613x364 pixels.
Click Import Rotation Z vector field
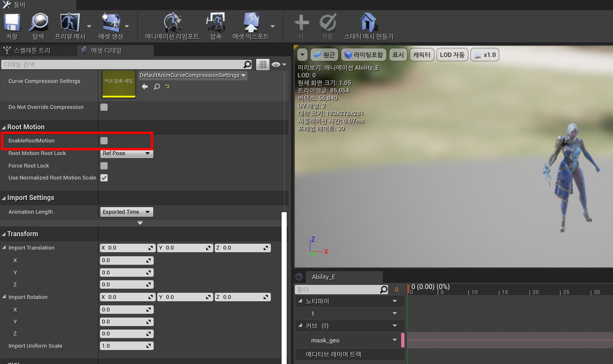pos(243,297)
